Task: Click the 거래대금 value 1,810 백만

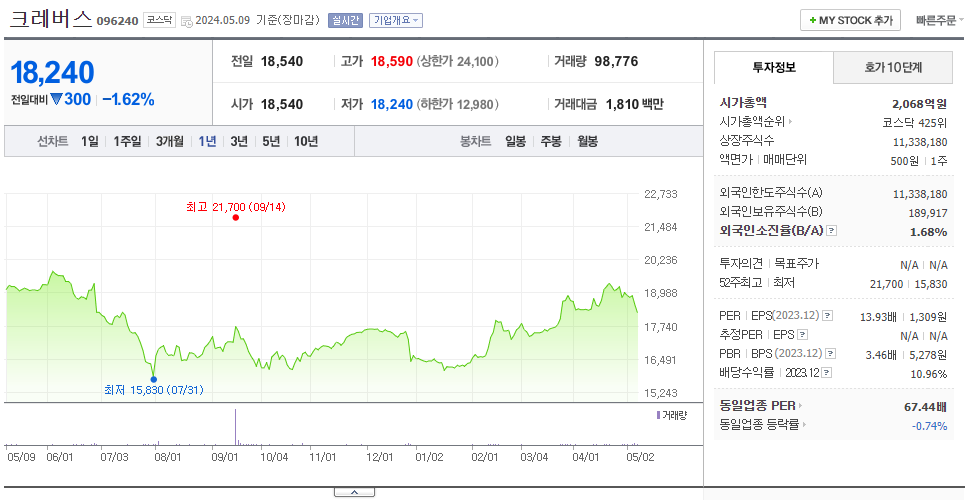Action: point(635,104)
